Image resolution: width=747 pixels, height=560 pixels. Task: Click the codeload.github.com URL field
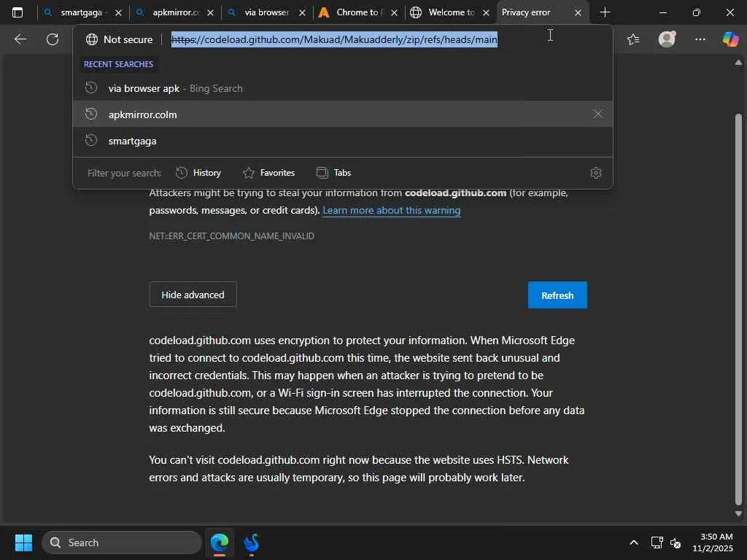tap(334, 39)
